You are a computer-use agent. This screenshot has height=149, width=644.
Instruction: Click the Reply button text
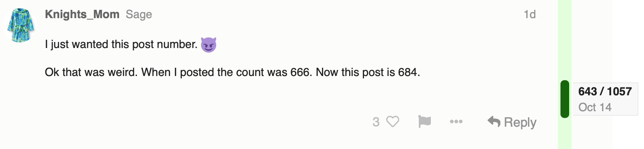(520, 122)
